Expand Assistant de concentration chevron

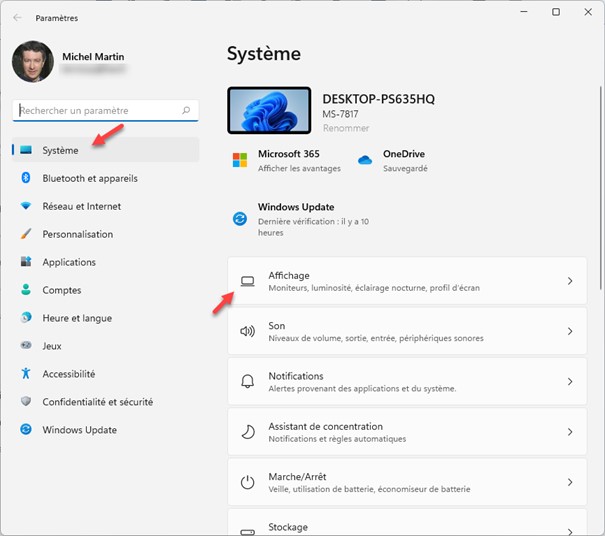tap(570, 432)
